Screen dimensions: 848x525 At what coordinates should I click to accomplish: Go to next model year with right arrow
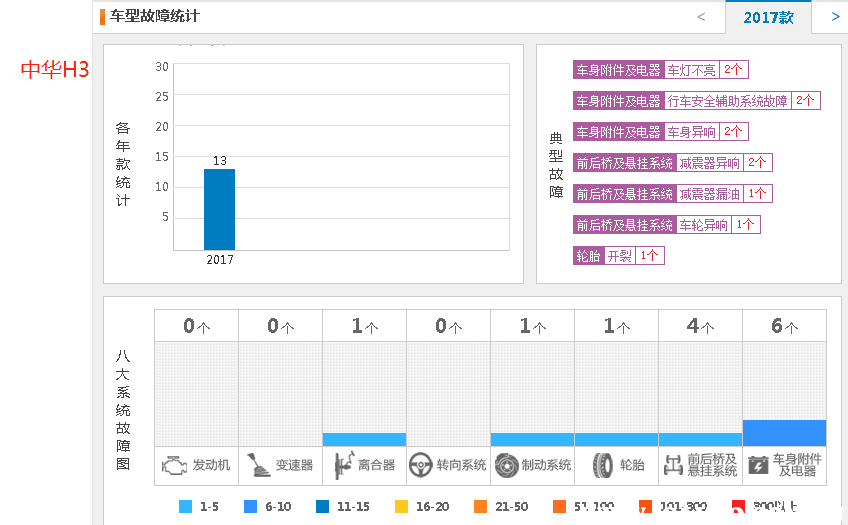tap(835, 16)
